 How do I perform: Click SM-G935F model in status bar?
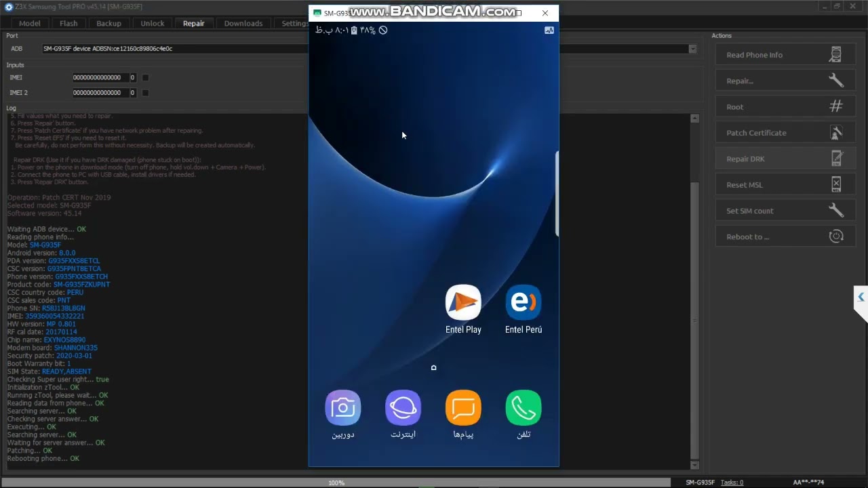700,483
